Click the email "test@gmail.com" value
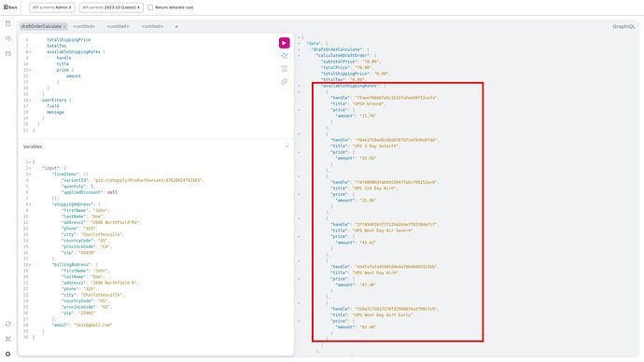This screenshot has width=644, height=362. coord(92,325)
